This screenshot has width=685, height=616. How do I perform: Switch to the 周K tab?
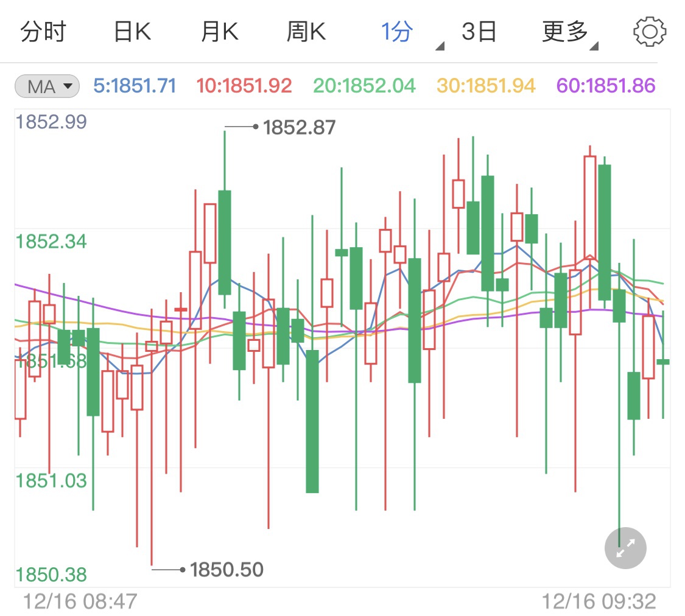tap(306, 32)
